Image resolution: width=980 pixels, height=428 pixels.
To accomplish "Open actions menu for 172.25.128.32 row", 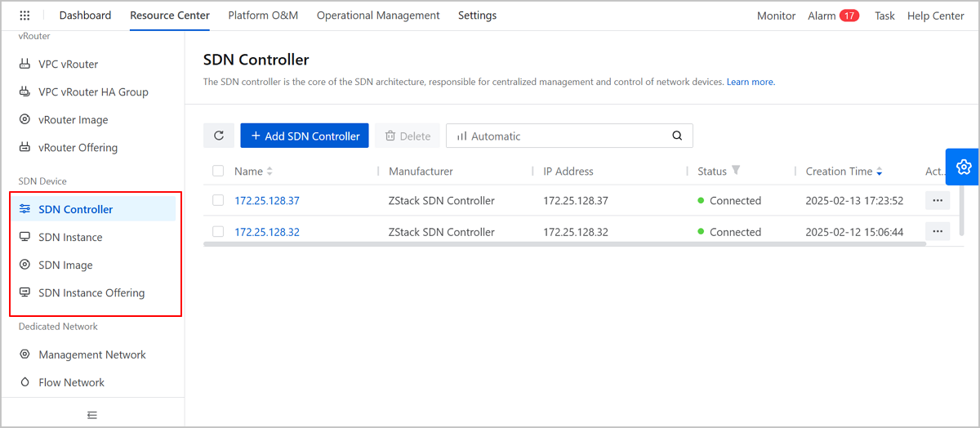I will pos(937,232).
